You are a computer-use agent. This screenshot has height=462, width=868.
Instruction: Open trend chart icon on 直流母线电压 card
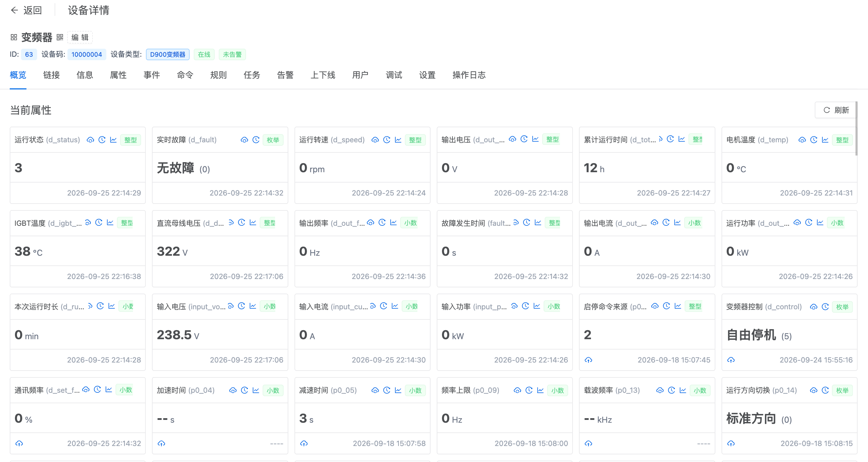253,223
